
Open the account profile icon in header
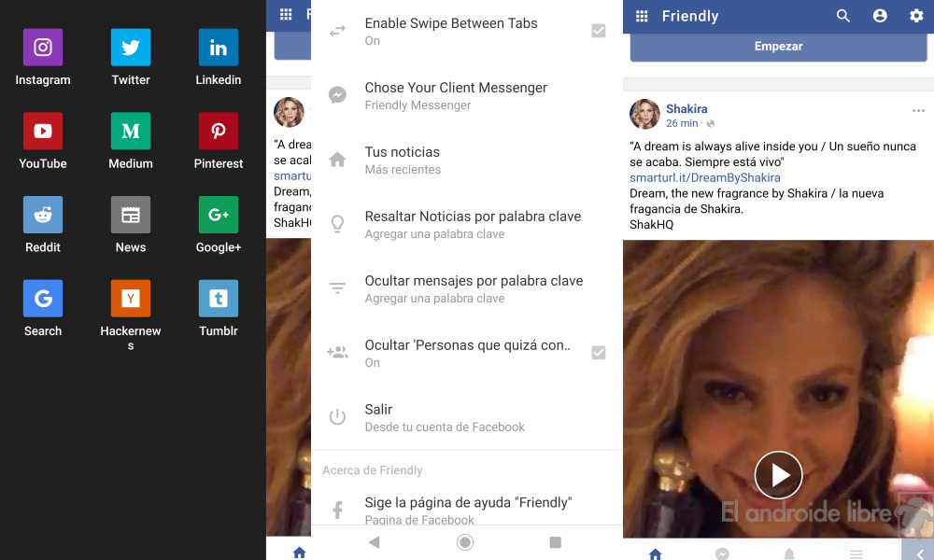click(x=880, y=16)
